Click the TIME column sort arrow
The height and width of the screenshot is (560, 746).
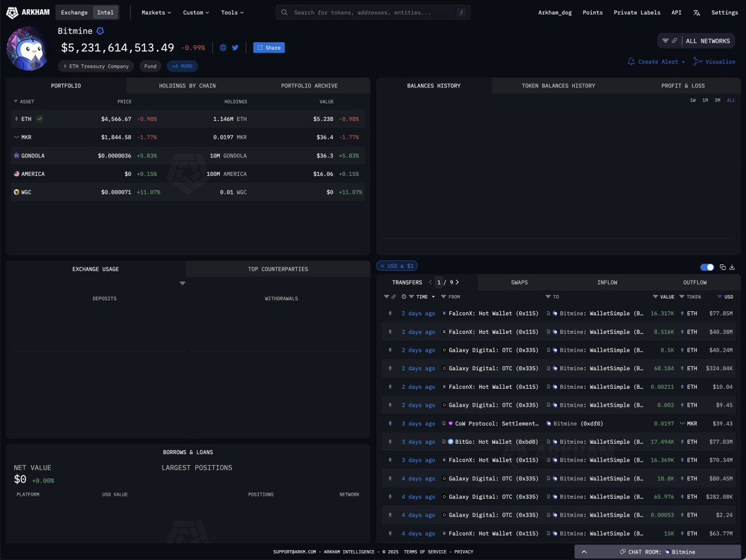[x=433, y=297]
